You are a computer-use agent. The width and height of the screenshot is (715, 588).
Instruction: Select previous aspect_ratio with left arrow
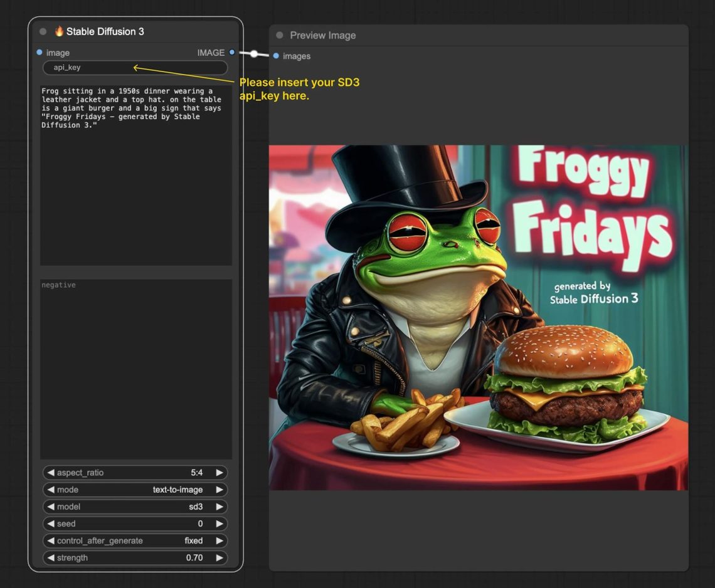[x=51, y=473]
